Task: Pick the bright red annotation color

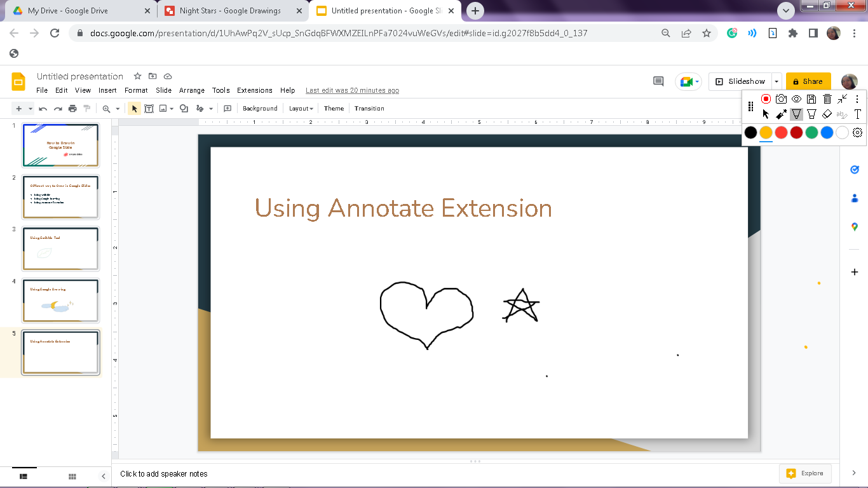Action: (x=781, y=133)
